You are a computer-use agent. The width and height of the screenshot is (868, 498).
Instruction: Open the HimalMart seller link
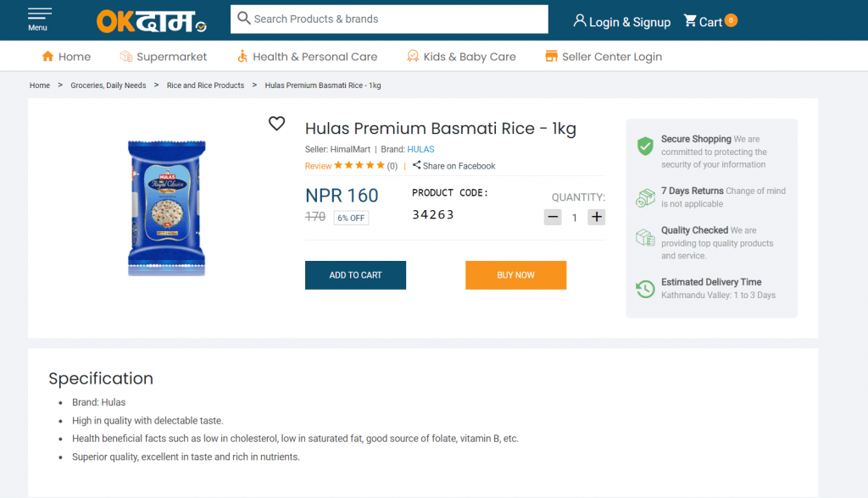[351, 149]
